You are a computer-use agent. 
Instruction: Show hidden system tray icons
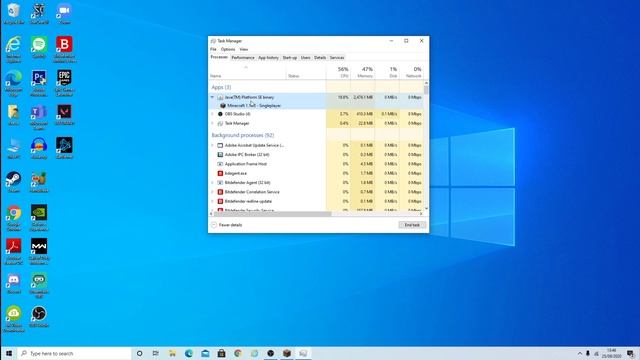click(580, 353)
